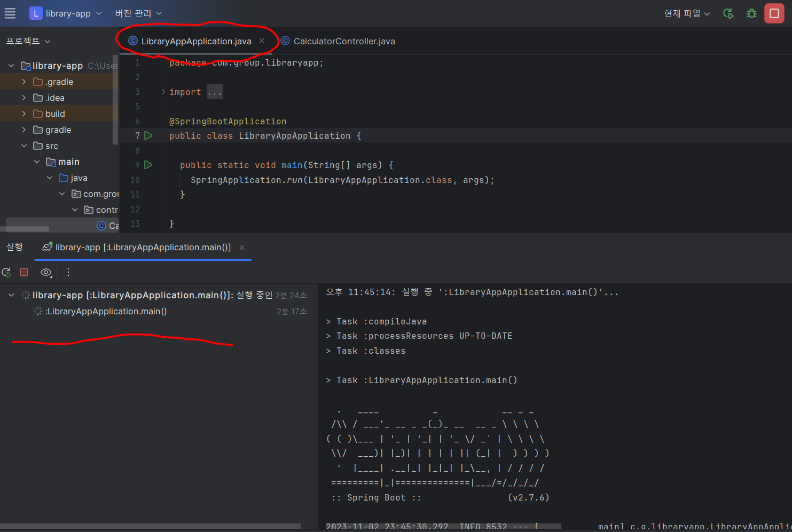
Task: Click the Spring Boot version (v2.7.6) text
Action: 528,497
